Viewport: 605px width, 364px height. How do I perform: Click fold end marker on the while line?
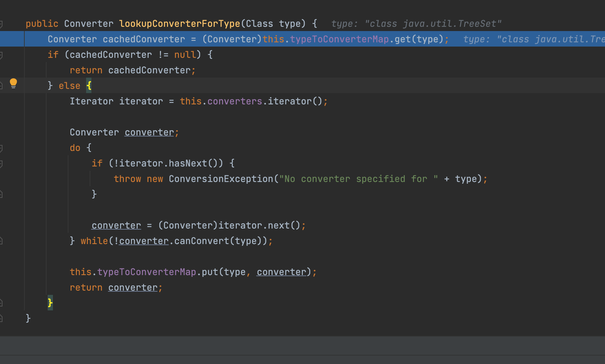1,241
